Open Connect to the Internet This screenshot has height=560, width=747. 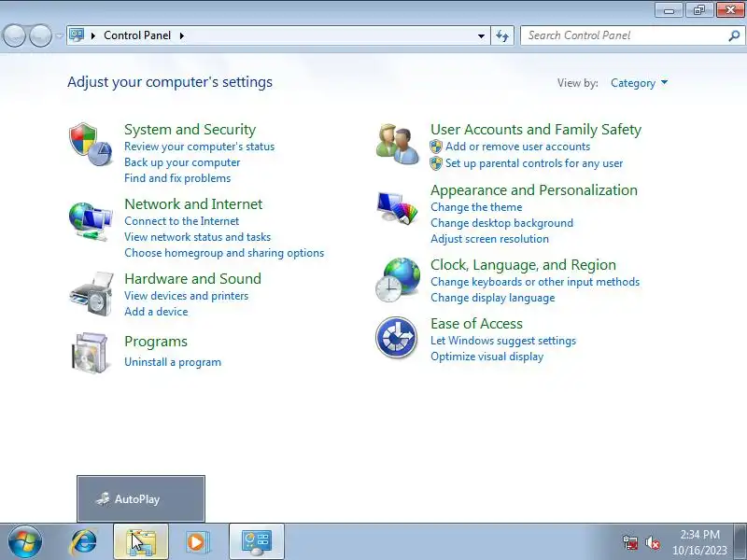tap(181, 221)
